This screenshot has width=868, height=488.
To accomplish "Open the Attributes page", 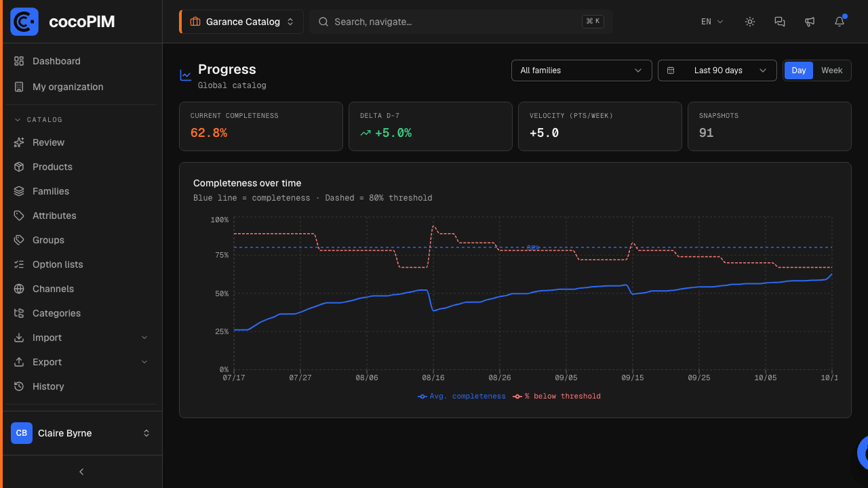I will point(81,216).
